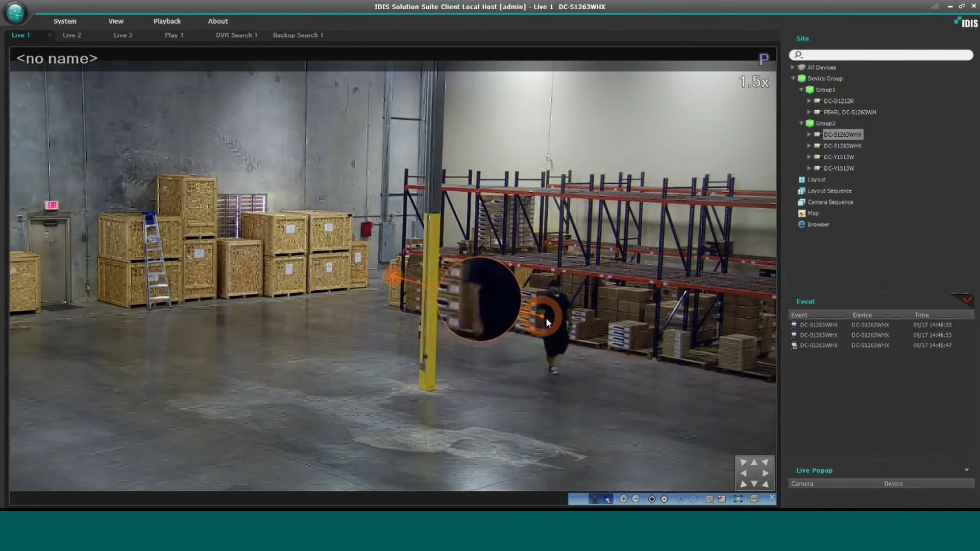980x551 pixels.
Task: Select the PEARL DC-S1263WH device
Action: [x=849, y=112]
